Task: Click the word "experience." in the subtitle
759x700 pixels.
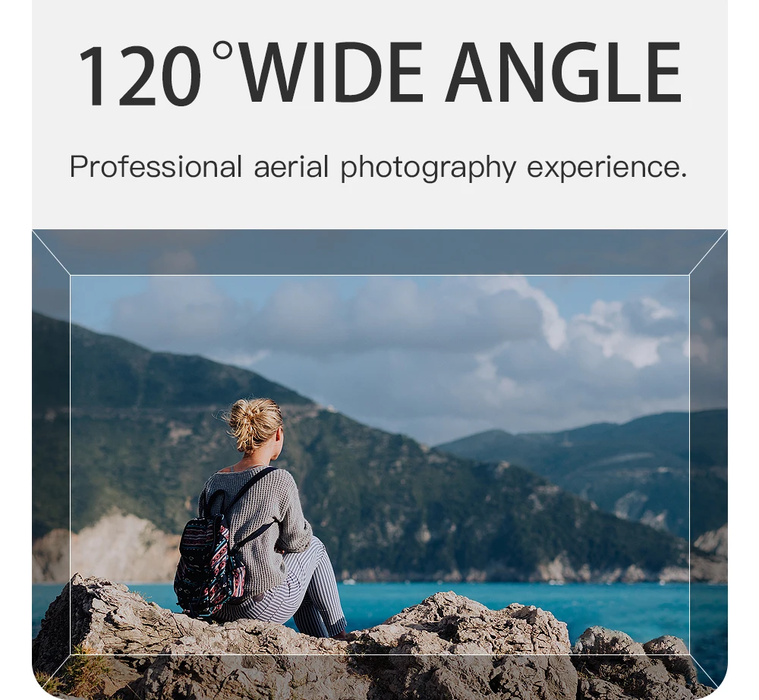Action: pos(606,168)
